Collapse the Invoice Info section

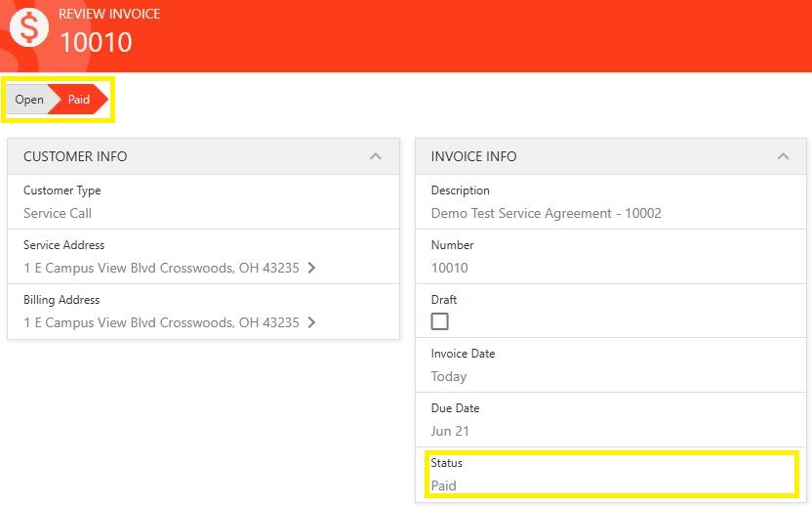click(783, 156)
